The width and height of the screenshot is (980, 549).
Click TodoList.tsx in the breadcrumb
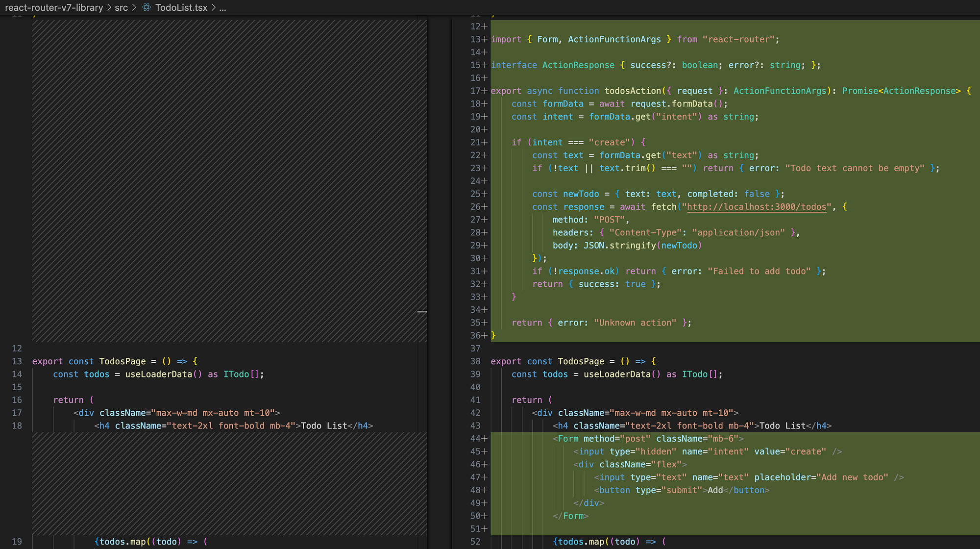pos(181,7)
